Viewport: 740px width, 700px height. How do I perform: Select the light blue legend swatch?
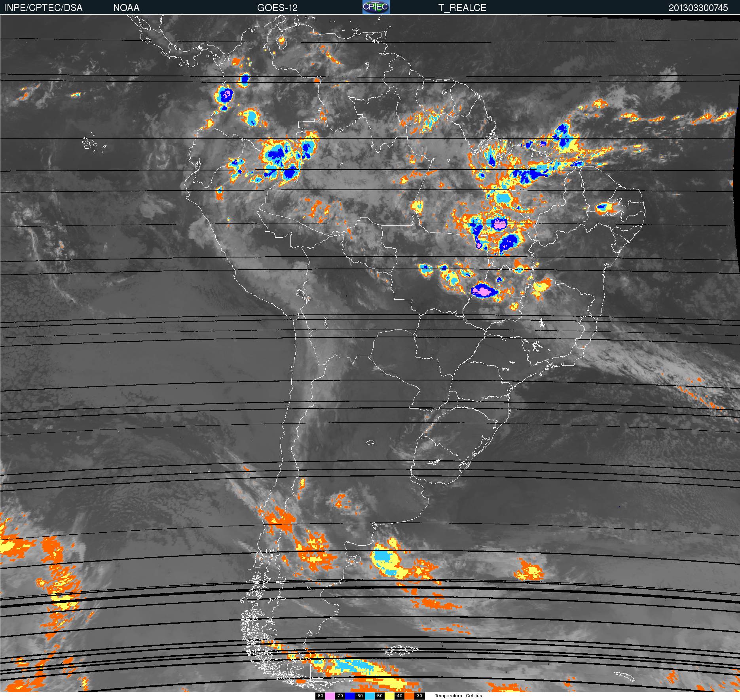[370, 696]
